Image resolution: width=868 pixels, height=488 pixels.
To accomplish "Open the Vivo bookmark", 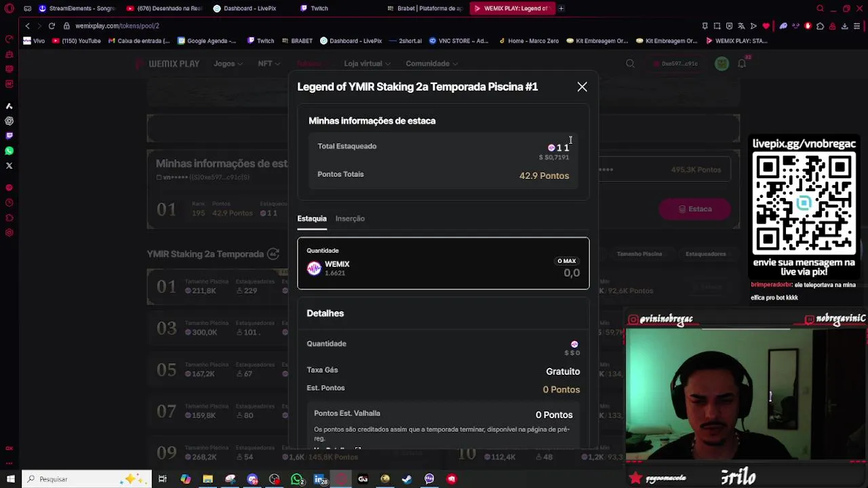I will point(34,41).
